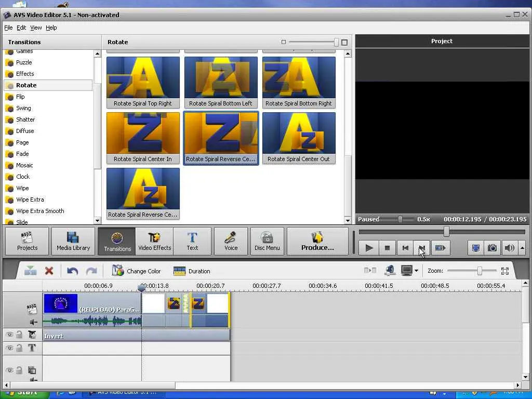
Task: Lock the video overlay track
Action: click(19, 370)
